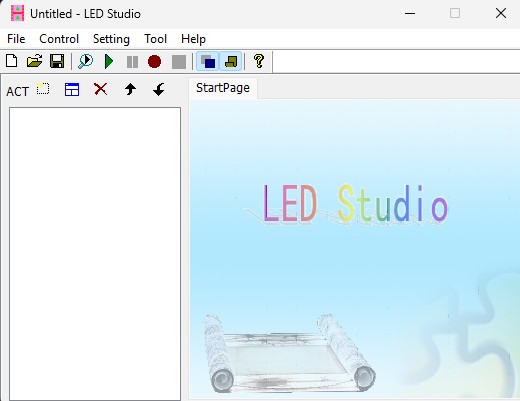Open the Help menu

click(193, 39)
